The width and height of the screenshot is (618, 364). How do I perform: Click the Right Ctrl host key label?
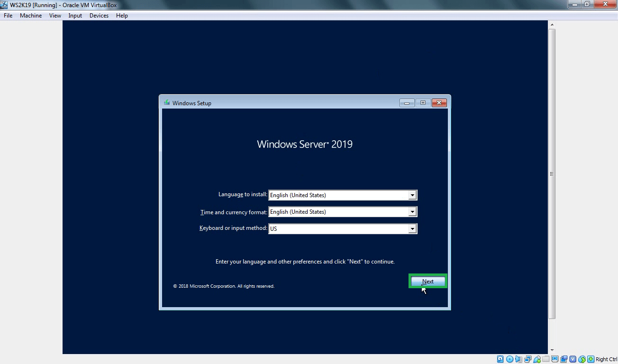tap(606, 359)
